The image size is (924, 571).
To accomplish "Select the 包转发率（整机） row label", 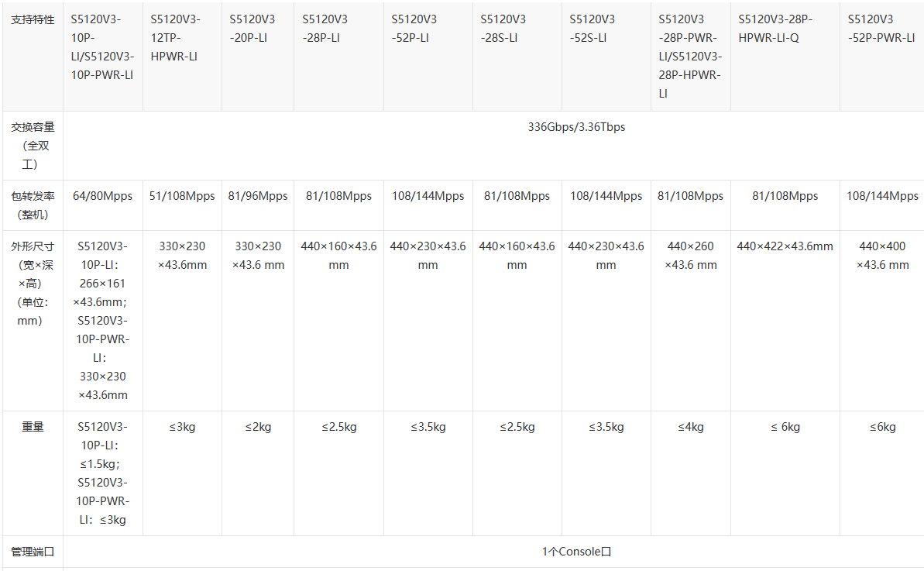I will [33, 205].
